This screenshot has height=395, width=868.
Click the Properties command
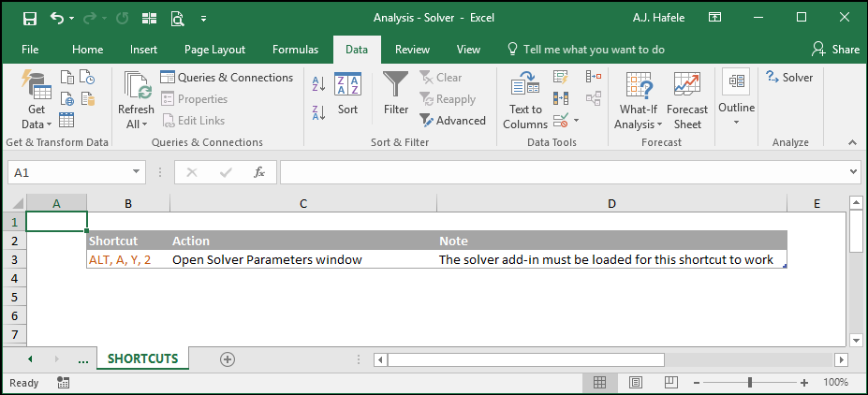pos(195,99)
